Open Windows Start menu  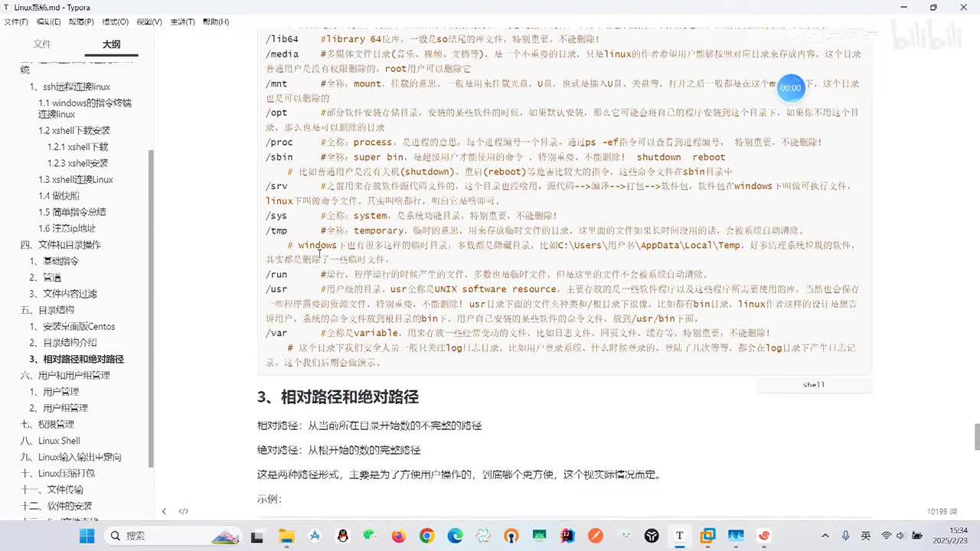pyautogui.click(x=87, y=536)
